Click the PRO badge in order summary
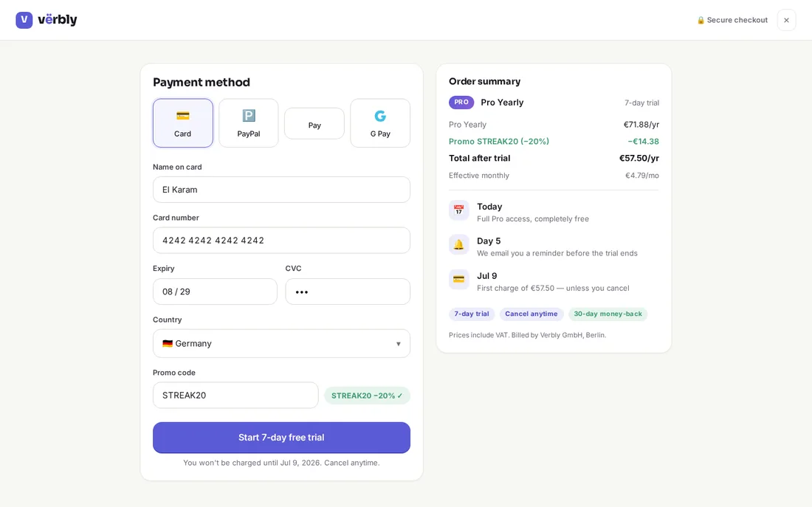 (x=461, y=103)
